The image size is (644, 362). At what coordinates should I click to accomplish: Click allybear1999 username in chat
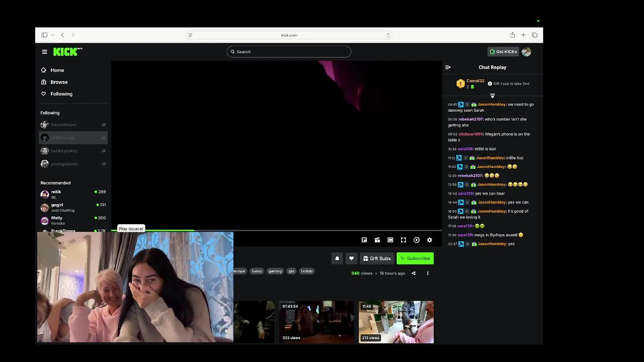pyautogui.click(x=470, y=134)
